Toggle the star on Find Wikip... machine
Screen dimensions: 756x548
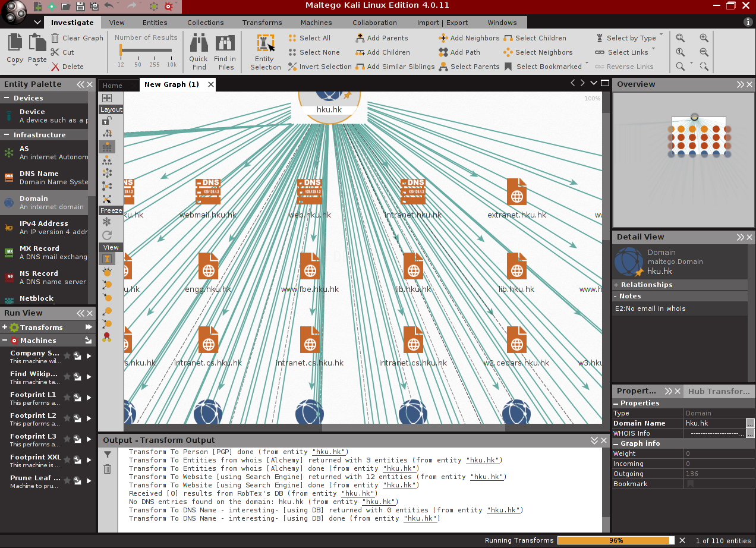[x=67, y=377]
